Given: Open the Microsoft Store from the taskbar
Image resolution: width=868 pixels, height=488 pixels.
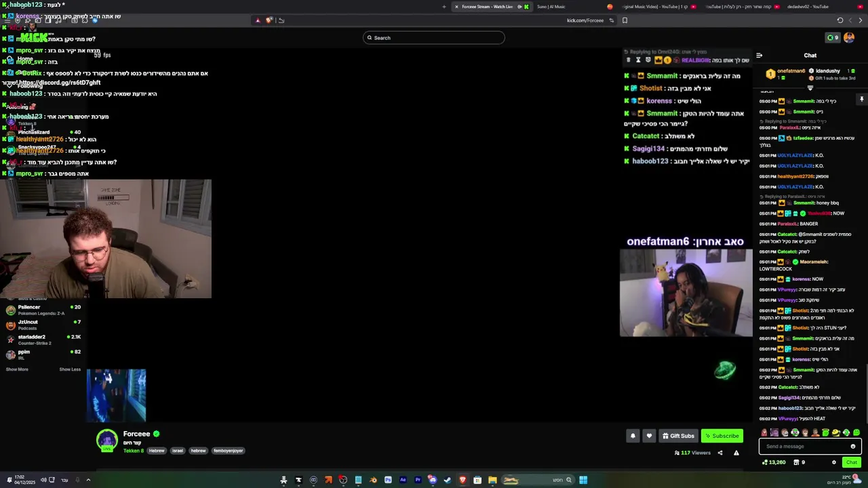Looking at the screenshot, I should tap(477, 480).
